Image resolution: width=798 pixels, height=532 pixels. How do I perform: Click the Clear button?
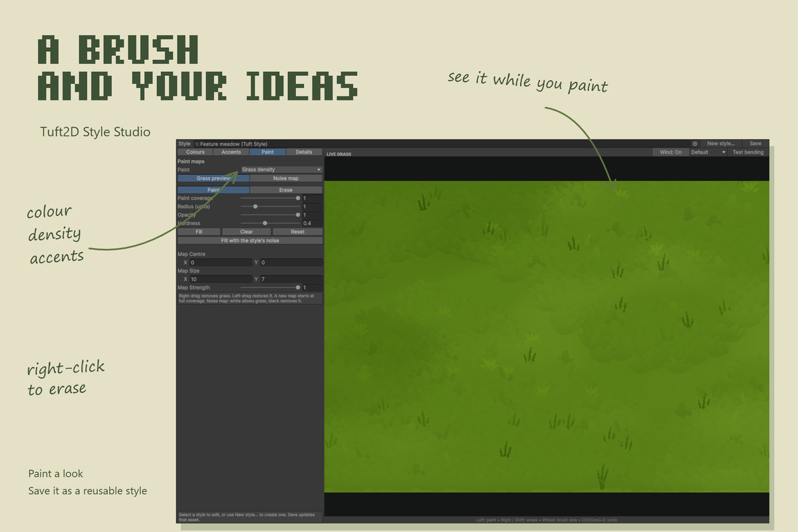(x=246, y=232)
